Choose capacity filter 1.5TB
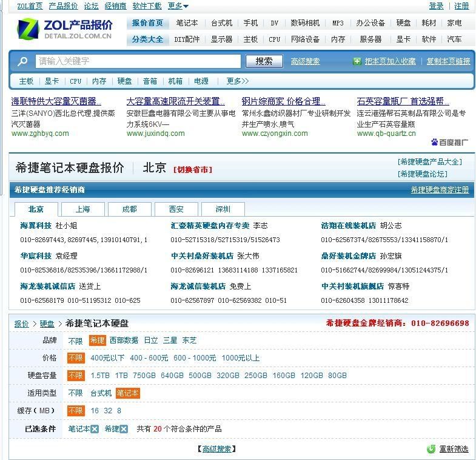This screenshot has height=460, width=476. pyautogui.click(x=100, y=376)
